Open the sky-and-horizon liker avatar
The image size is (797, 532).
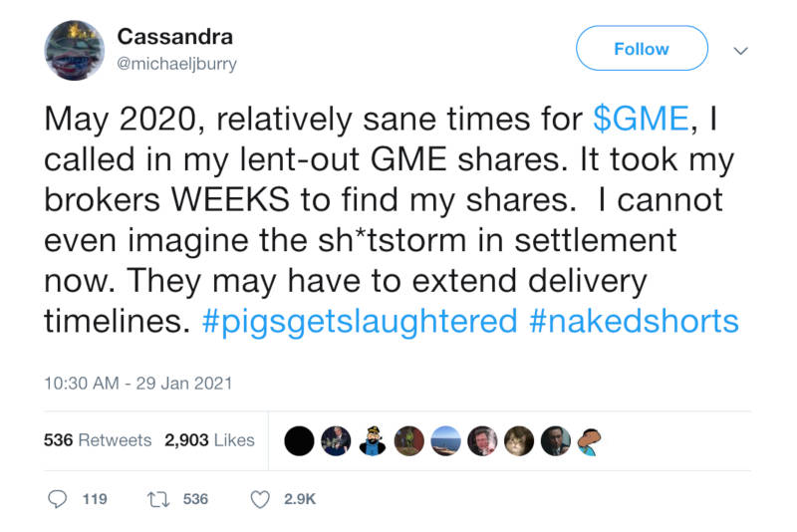[445, 440]
